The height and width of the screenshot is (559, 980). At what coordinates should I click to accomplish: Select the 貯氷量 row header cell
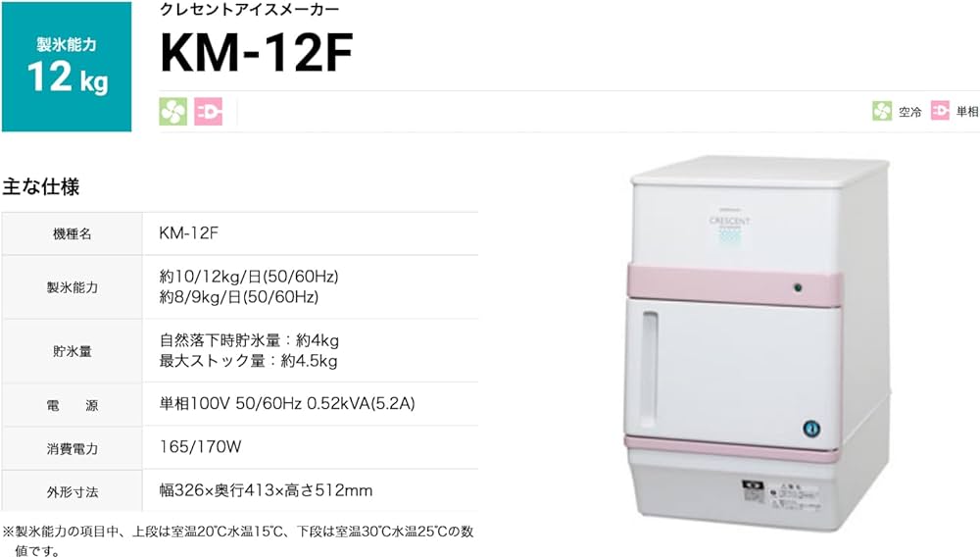(x=72, y=351)
